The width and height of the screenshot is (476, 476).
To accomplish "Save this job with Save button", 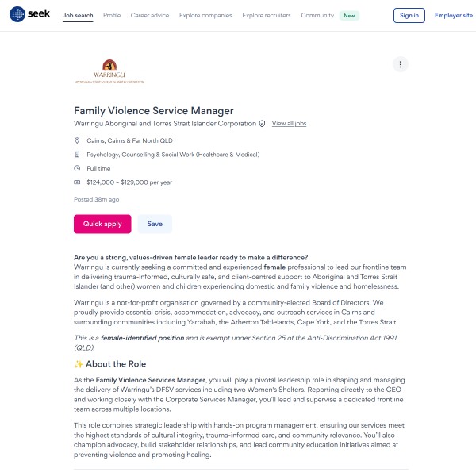I will [x=155, y=224].
